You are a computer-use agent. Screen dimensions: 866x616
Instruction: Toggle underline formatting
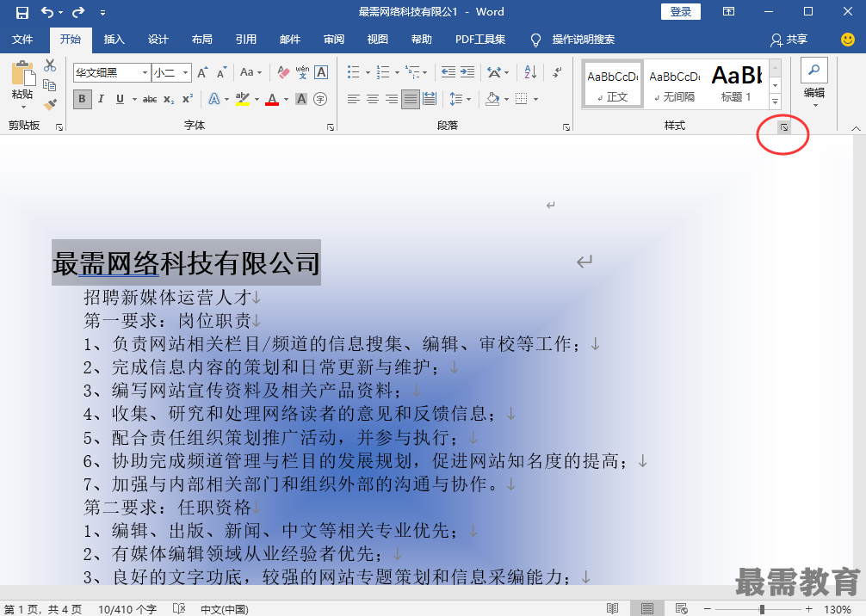120,99
